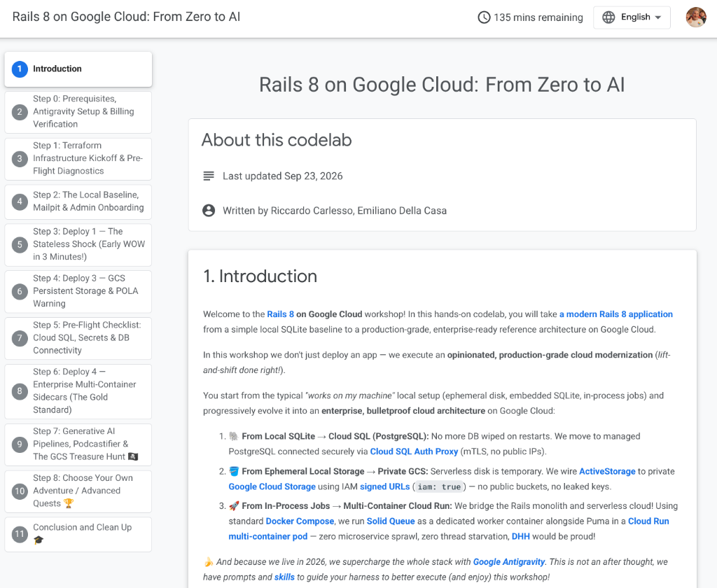Click the elephant emoji in list item 1

pos(234,436)
